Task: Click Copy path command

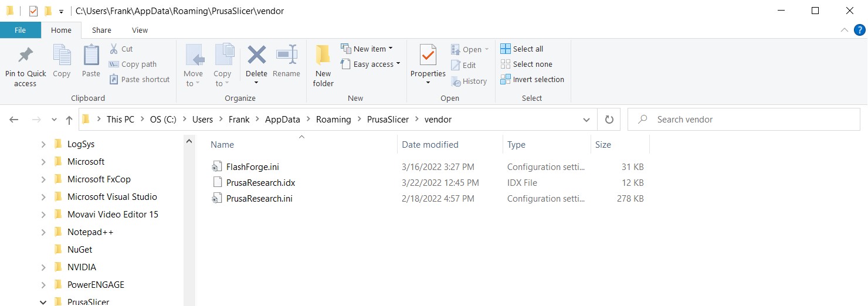Action: click(133, 64)
